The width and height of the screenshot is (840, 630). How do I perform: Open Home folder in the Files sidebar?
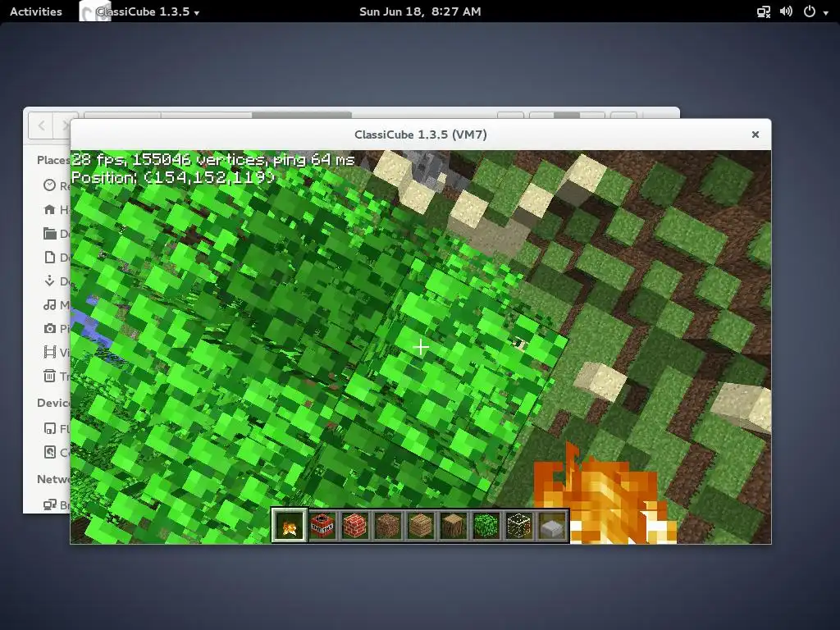56,209
